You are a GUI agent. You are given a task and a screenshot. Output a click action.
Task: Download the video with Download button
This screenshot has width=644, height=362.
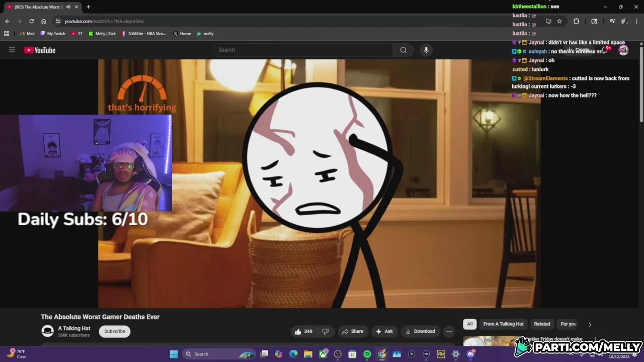[x=420, y=331]
